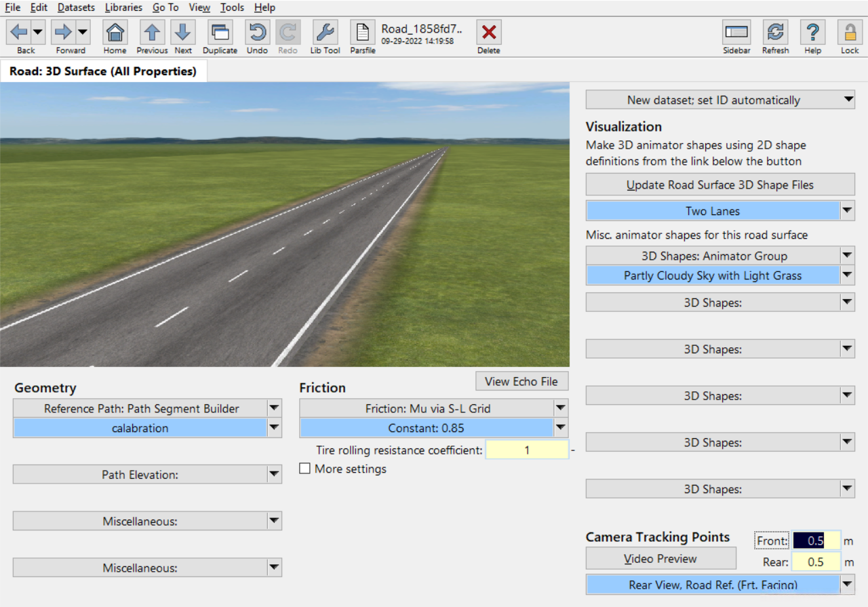This screenshot has height=607, width=868.
Task: Click the Refresh icon
Action: coord(775,33)
